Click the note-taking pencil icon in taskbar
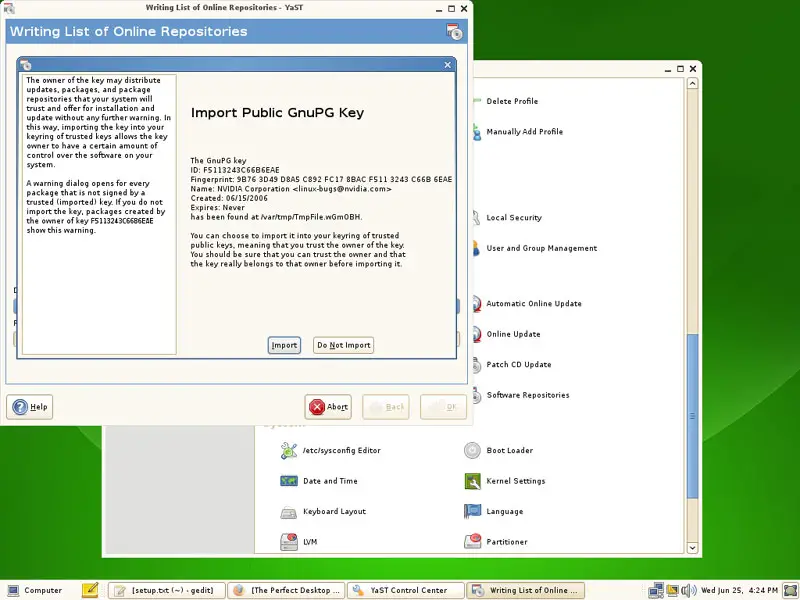800x600 pixels. point(90,590)
